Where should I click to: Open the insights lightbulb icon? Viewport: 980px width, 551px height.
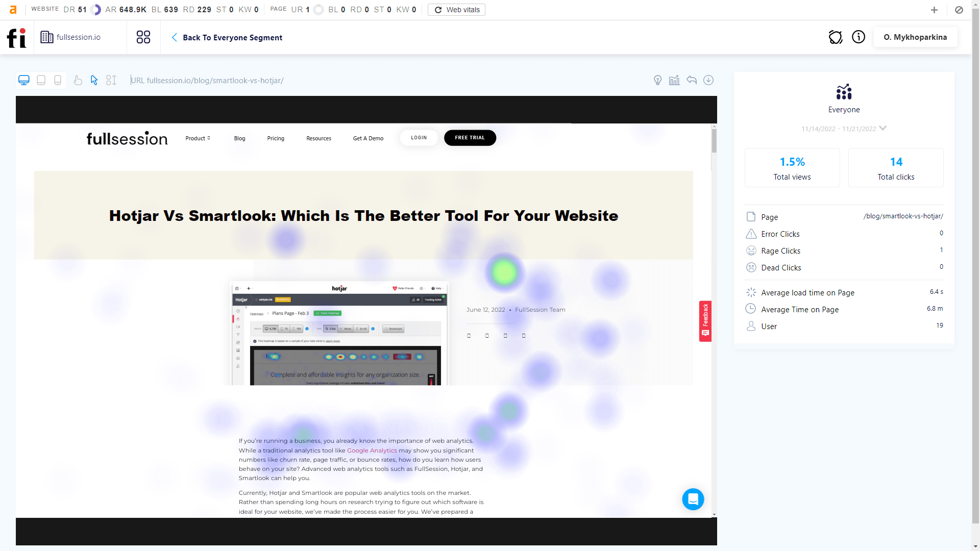click(x=657, y=80)
